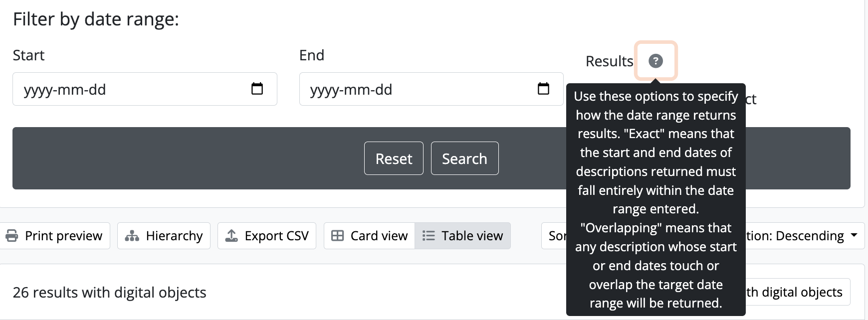The image size is (868, 320).
Task: Focus the Start date input field
Action: pyautogui.click(x=130, y=89)
